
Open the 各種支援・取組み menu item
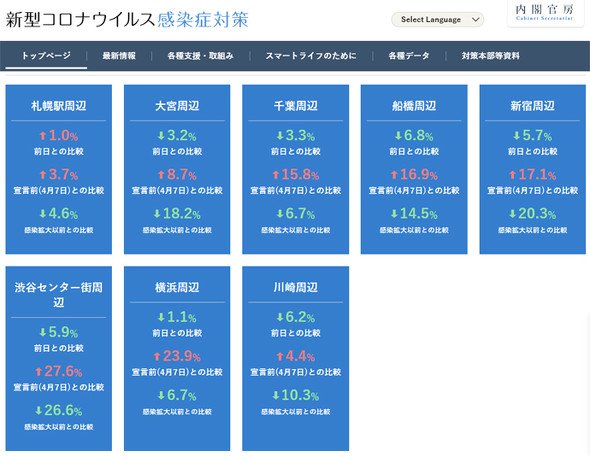[x=200, y=56]
